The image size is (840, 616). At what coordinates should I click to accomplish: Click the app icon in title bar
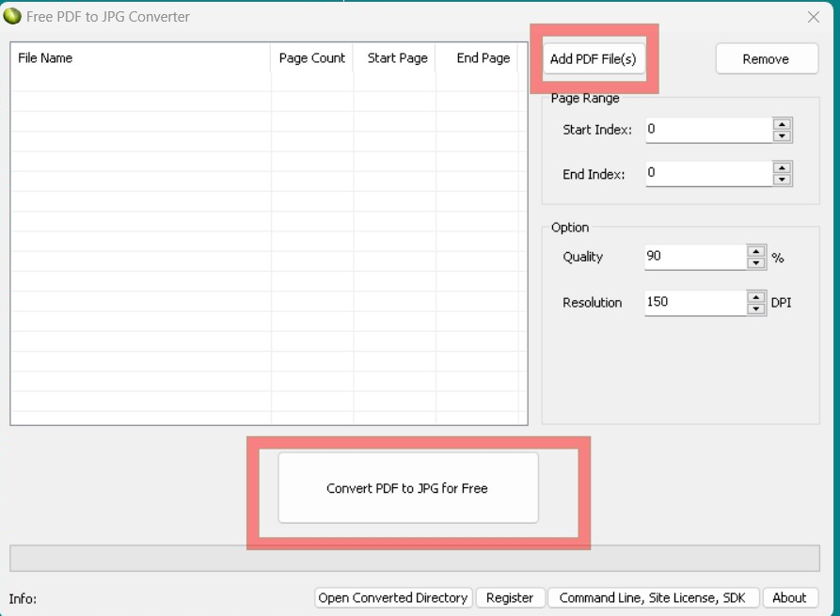tap(12, 16)
